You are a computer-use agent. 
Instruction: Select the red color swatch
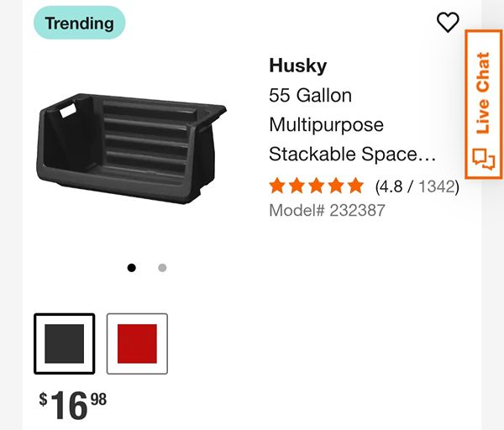[x=137, y=343]
